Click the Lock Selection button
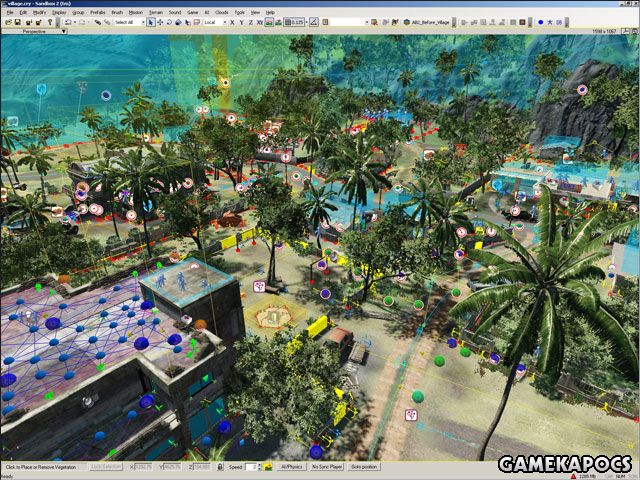The height and width of the screenshot is (480, 640). (106, 467)
